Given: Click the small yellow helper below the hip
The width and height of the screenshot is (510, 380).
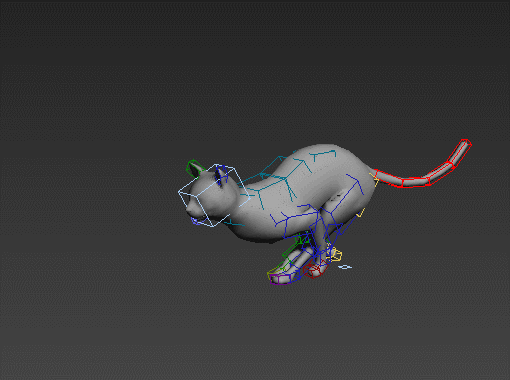Looking at the screenshot, I should pyautogui.click(x=361, y=213).
